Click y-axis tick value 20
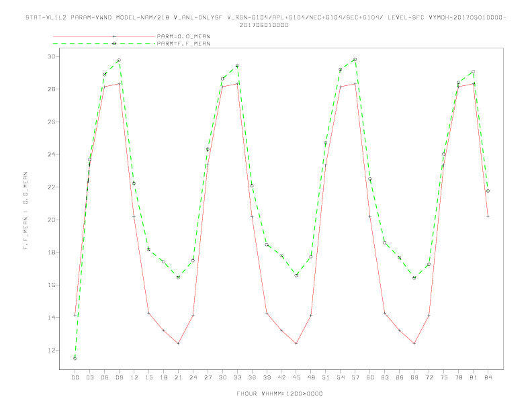This screenshot has height=411, width=532. point(52,220)
